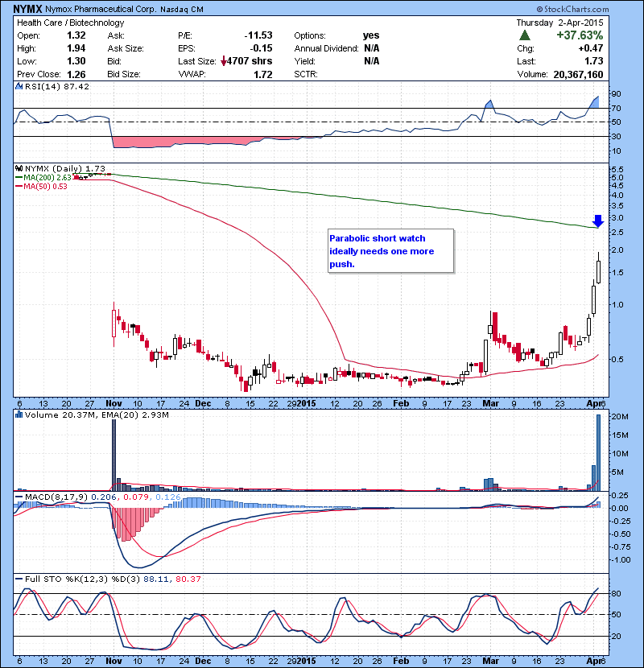
Task: Click the Low value 1.30
Action: point(76,61)
